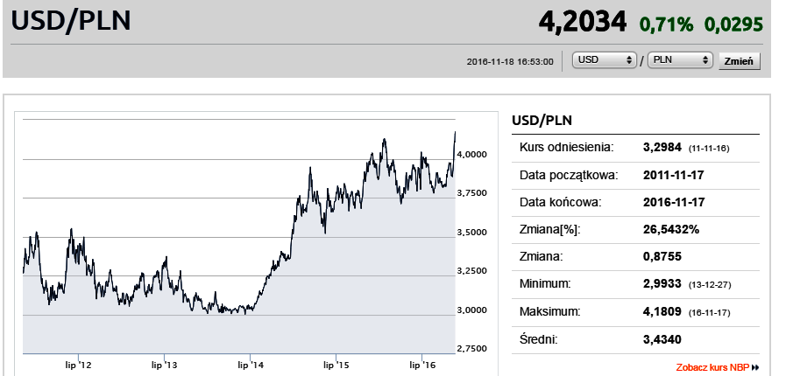This screenshot has width=786, height=376.
Task: Click the USD/PLN page heading
Action: (x=71, y=21)
